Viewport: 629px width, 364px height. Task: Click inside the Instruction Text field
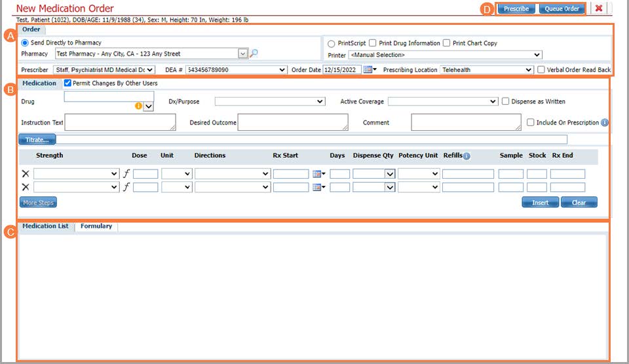pos(120,122)
